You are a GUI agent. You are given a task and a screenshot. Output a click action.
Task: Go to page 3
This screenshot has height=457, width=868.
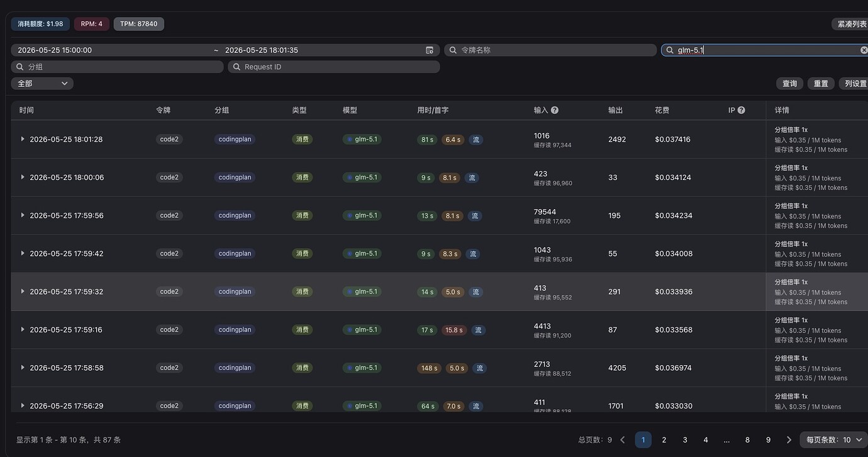[685, 440]
